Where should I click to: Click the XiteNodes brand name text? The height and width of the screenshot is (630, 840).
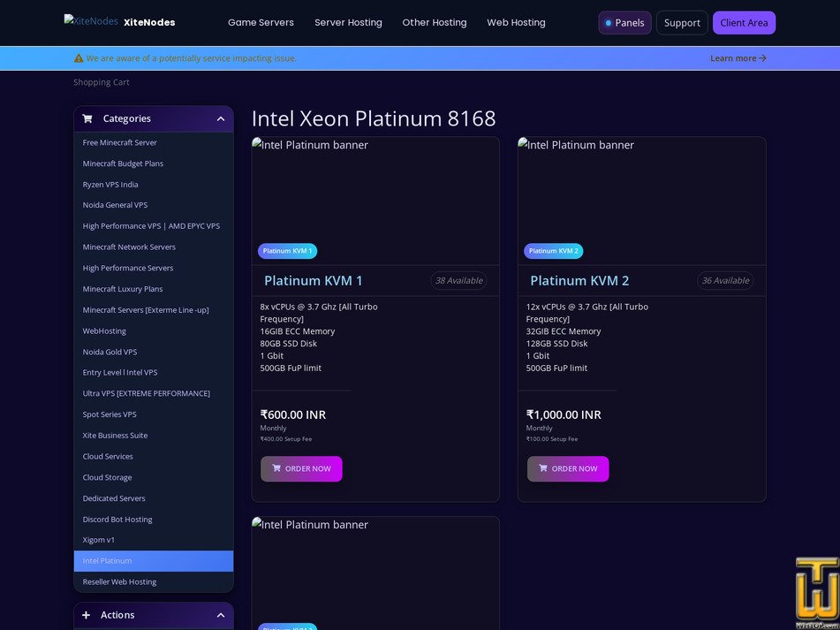click(x=149, y=22)
